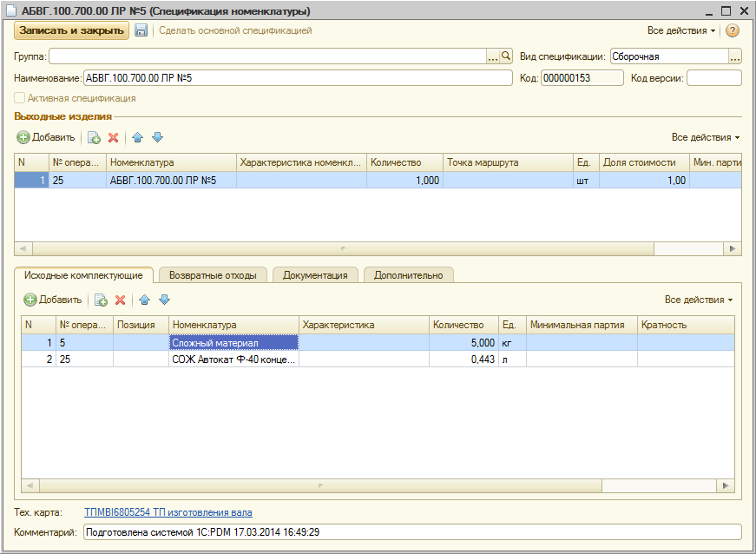Click into the Группа input field
The height and width of the screenshot is (554, 756).
(267, 56)
